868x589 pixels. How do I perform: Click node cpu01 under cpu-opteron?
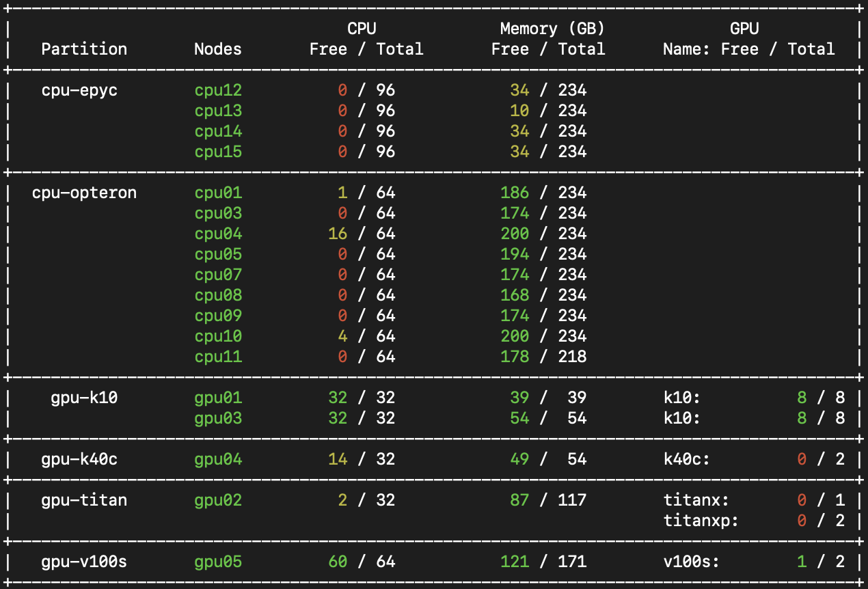click(x=217, y=193)
